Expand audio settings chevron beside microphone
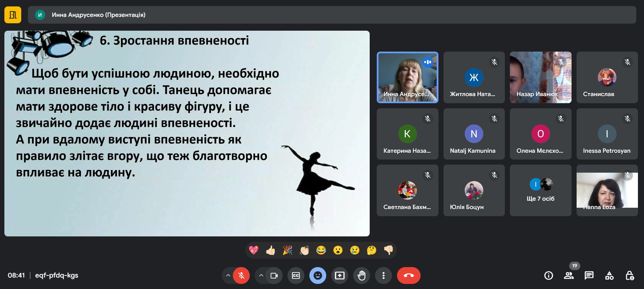The width and height of the screenshot is (644, 289). 228,276
